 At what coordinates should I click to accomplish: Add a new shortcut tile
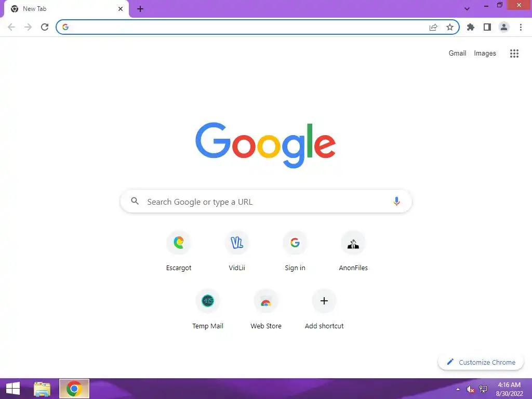click(x=324, y=310)
